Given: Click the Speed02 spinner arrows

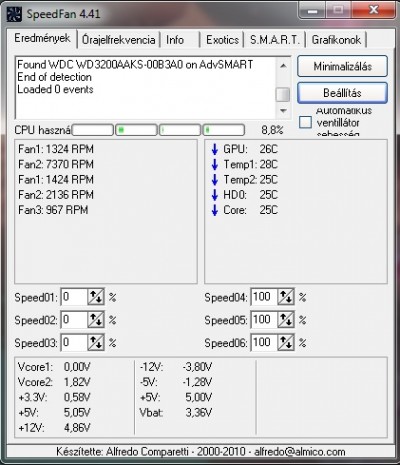Looking at the screenshot, I should point(96,320).
